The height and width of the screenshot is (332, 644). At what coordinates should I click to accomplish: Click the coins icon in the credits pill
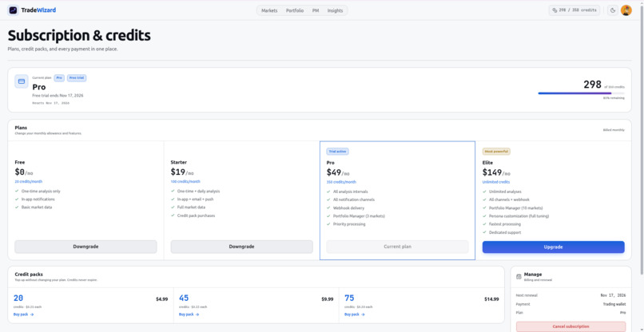pos(555,10)
